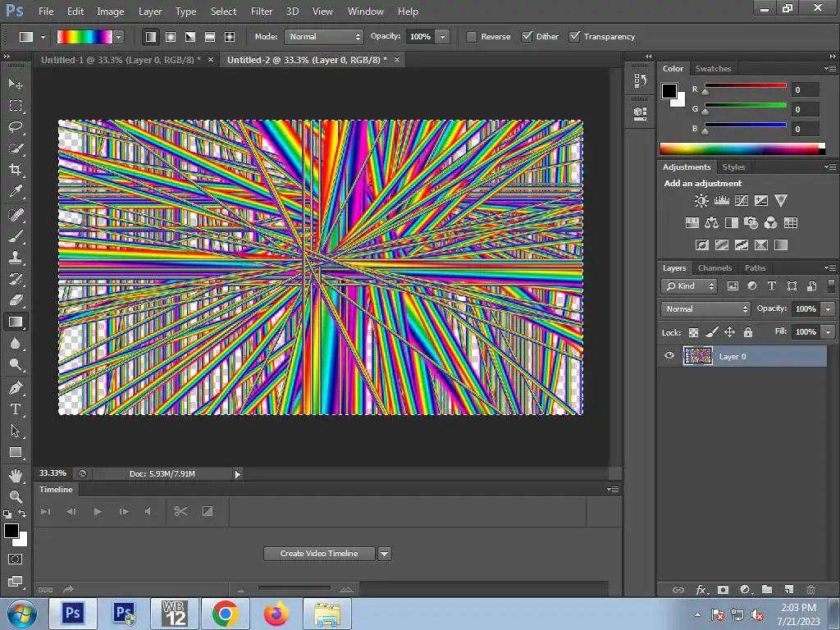Enable the Reverse checkbox
This screenshot has width=840, height=630.
pos(472,36)
